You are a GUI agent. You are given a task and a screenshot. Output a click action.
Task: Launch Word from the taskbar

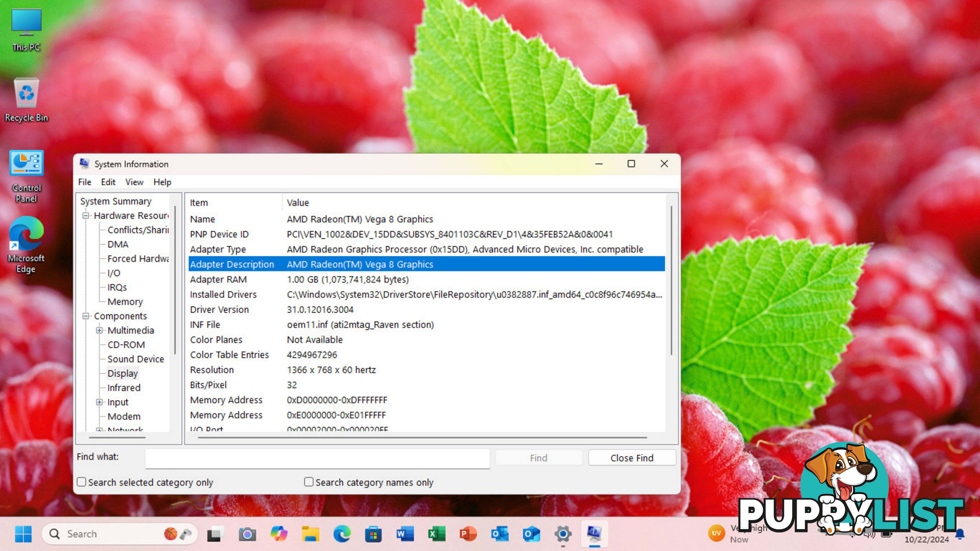[x=405, y=534]
